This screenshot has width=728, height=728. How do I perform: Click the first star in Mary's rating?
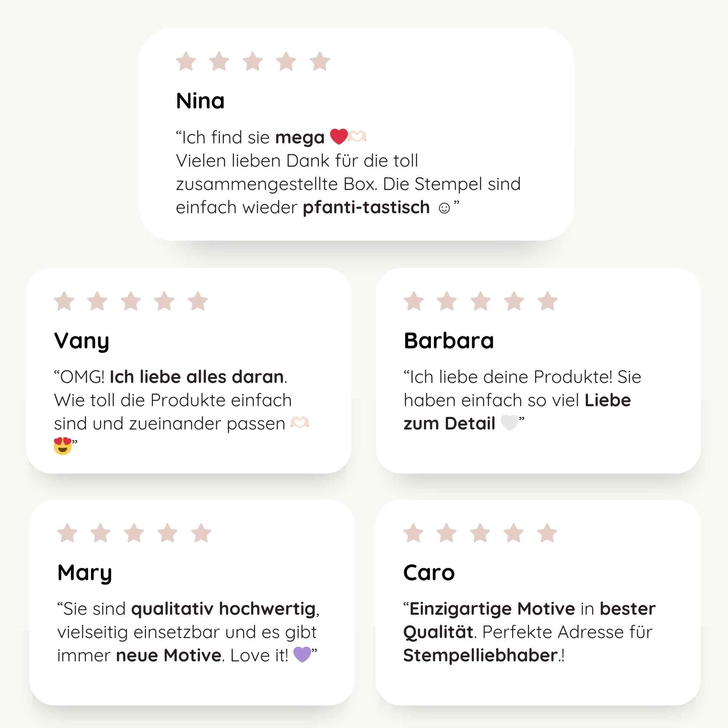67,533
